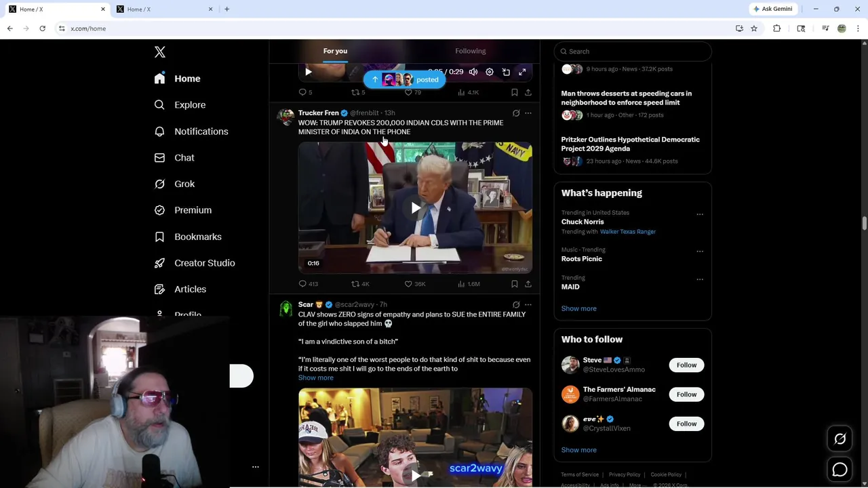Open Trucker Fren profile name

pos(318,113)
